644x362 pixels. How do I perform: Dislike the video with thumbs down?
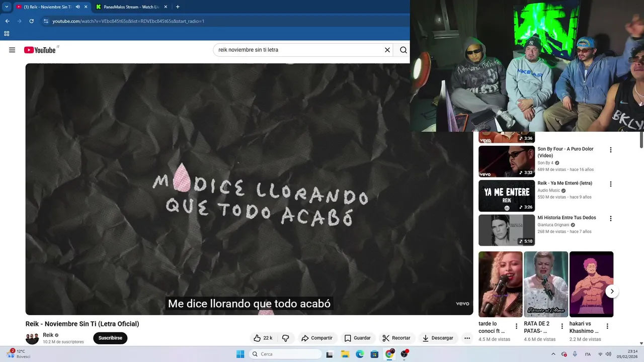(285, 338)
